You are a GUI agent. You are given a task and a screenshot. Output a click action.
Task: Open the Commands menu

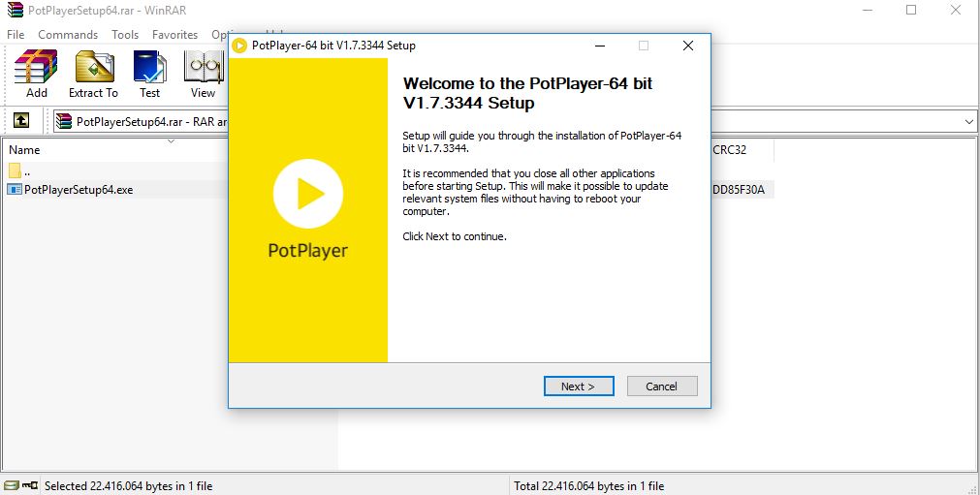point(68,34)
